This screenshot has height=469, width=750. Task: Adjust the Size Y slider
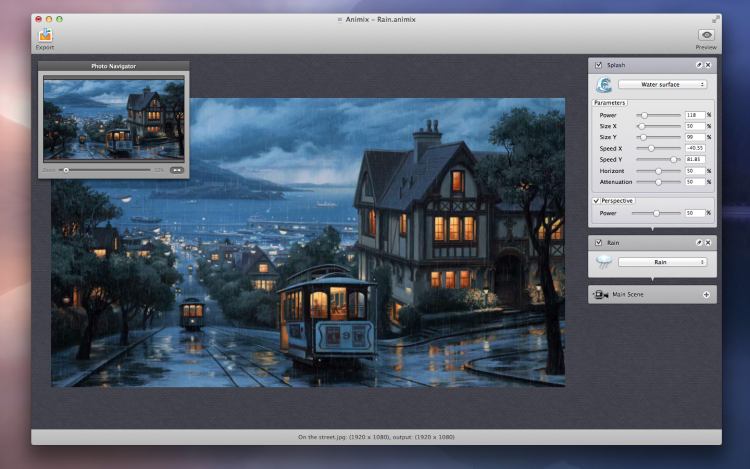point(658,137)
